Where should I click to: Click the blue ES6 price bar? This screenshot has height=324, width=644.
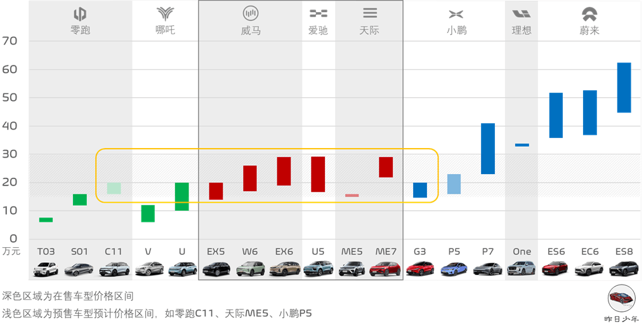point(556,116)
